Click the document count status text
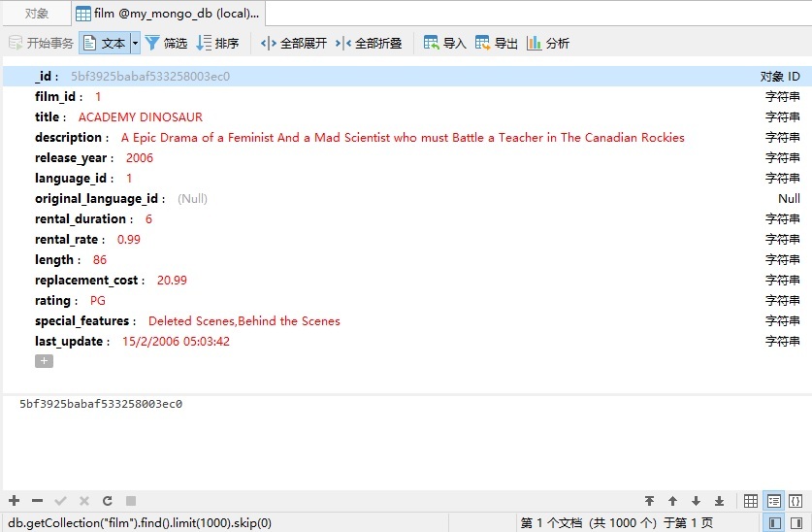This screenshot has height=532, width=812. 616,523
